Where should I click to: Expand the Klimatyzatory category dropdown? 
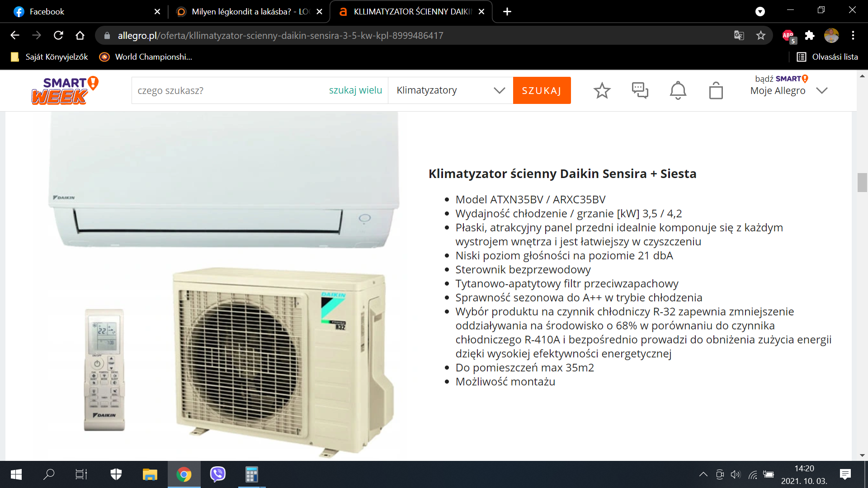click(450, 90)
